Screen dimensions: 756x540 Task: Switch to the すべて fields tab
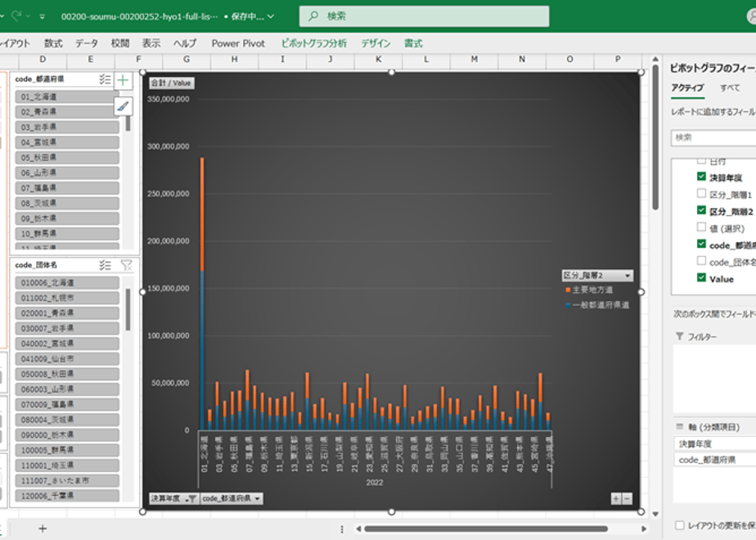point(730,88)
